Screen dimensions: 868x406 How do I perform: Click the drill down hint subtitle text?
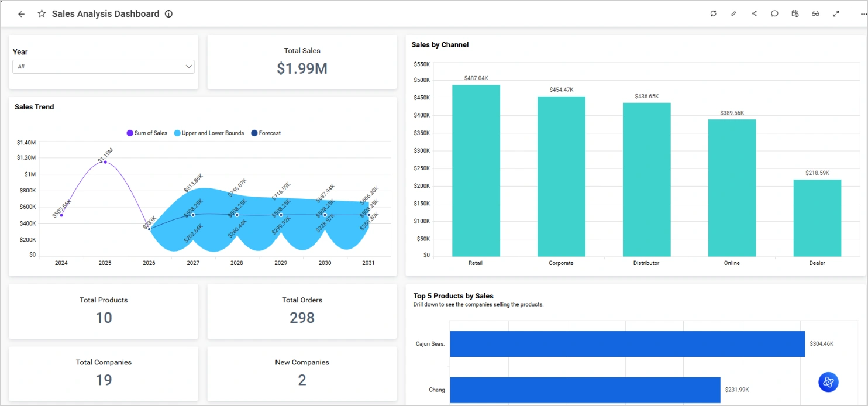[478, 304]
